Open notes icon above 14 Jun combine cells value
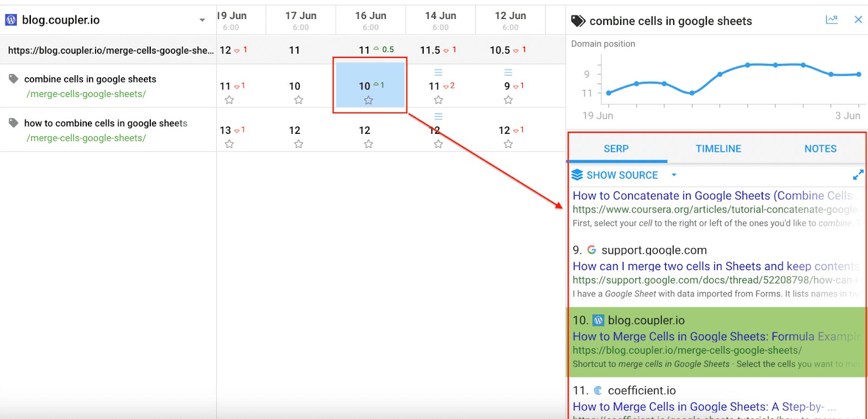868x419 pixels. tap(438, 72)
